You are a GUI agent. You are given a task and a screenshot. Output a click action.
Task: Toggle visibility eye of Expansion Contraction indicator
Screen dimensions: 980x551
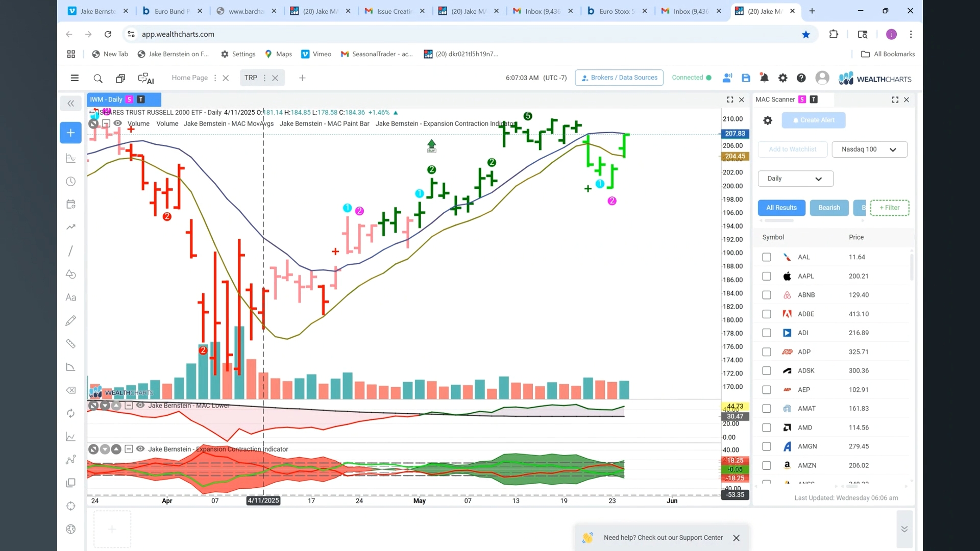(x=140, y=449)
